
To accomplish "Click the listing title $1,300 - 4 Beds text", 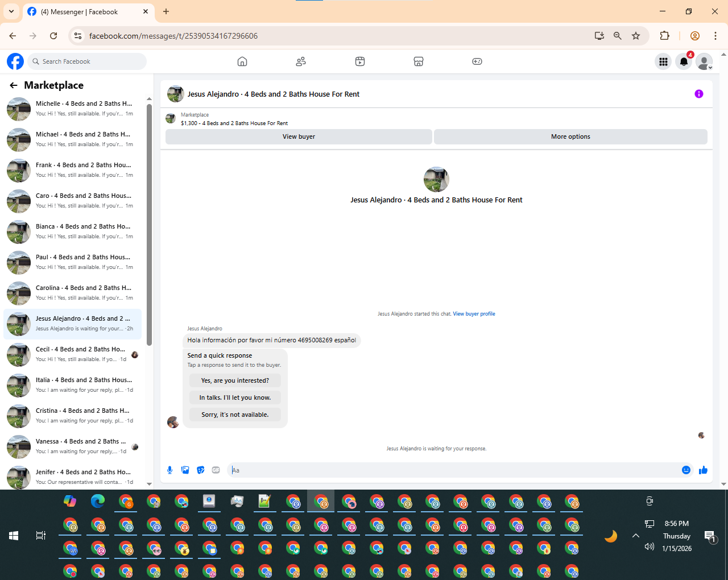I will pos(234,123).
